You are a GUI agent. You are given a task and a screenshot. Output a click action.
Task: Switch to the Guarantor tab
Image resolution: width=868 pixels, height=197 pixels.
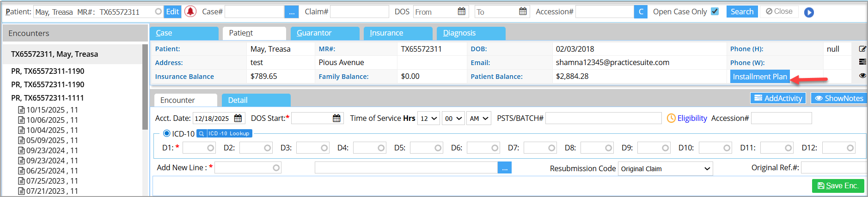(x=324, y=33)
